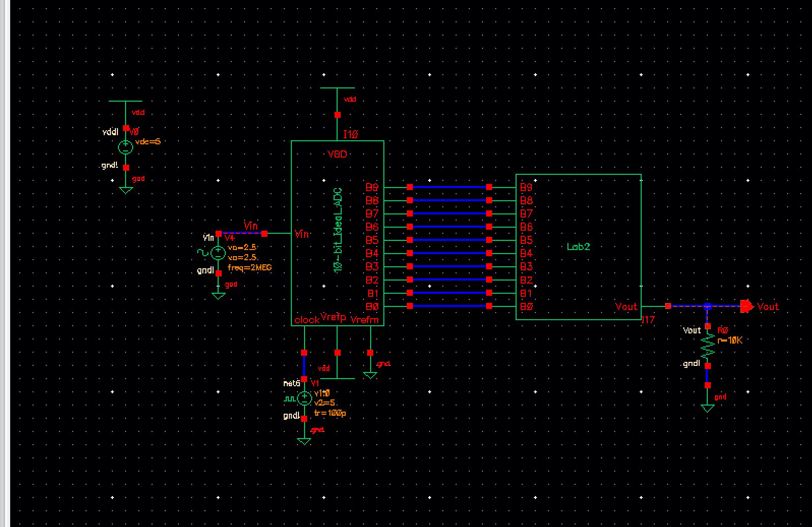Select the ground symbol below R0
812x527 pixels.
(x=707, y=408)
